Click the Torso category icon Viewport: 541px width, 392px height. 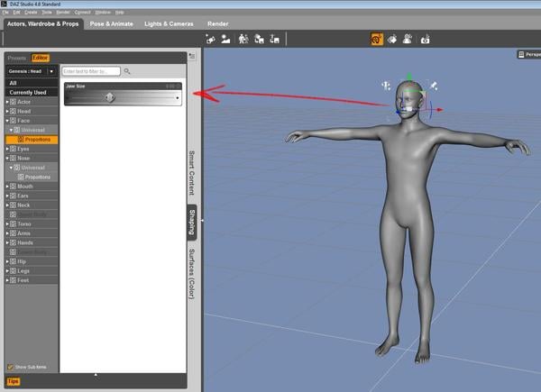[x=13, y=223]
